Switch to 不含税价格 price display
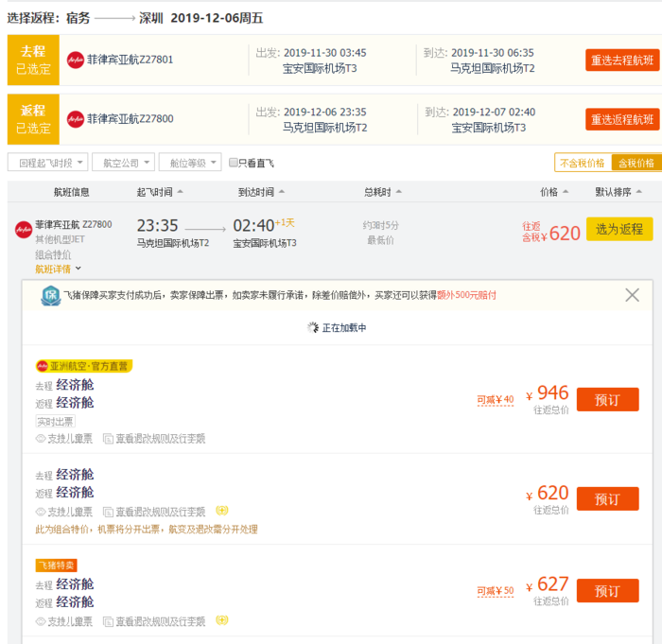Screen dimensions: 662x644 pyautogui.click(x=583, y=163)
